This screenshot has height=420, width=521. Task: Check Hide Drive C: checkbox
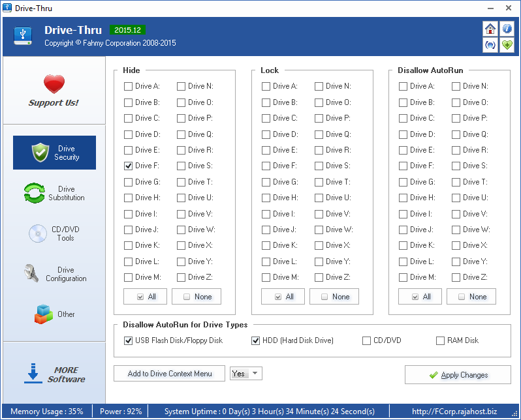pyautogui.click(x=128, y=118)
